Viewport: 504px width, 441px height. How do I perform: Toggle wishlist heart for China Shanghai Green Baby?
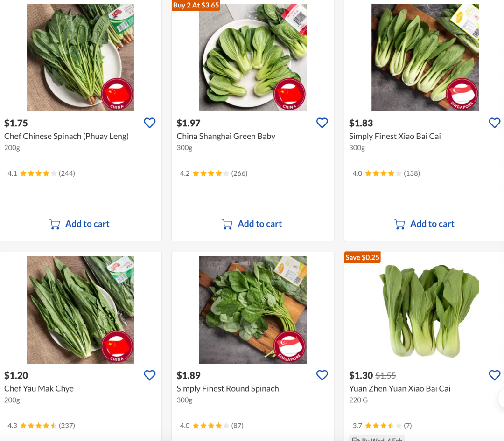coord(322,123)
